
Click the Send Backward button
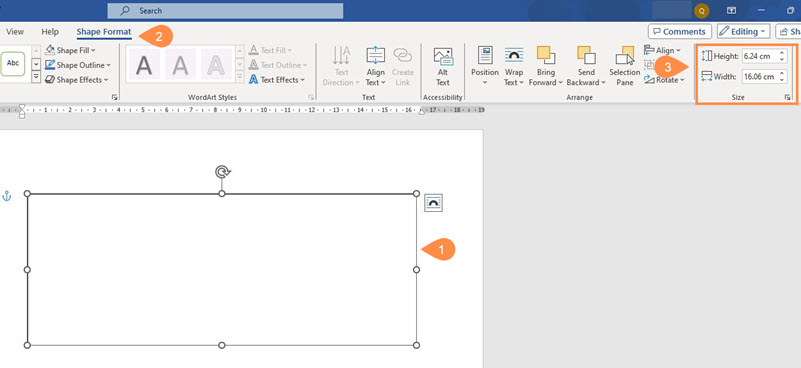586,66
